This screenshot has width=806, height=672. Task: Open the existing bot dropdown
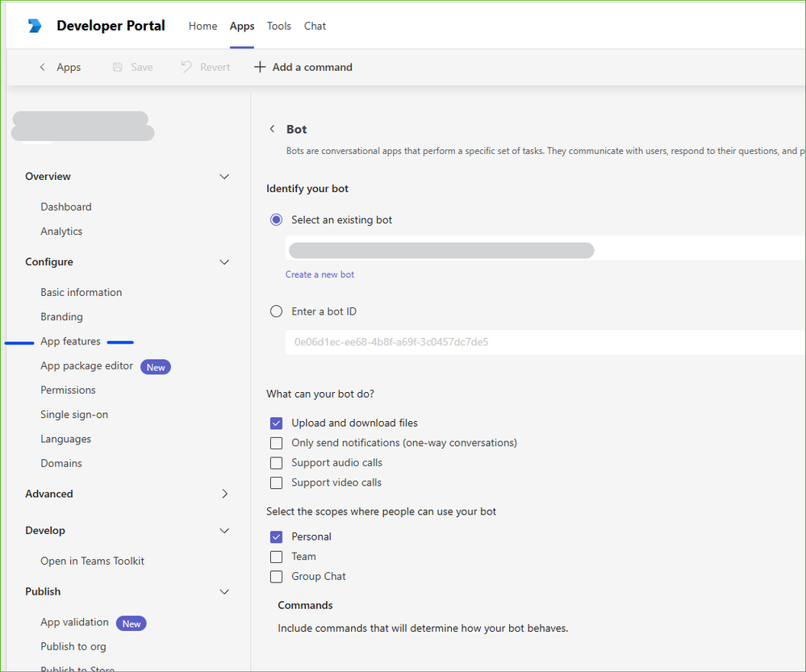[x=545, y=248]
